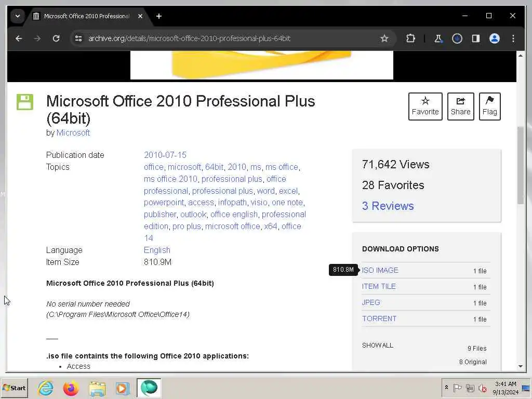Click the vertical scrollbar thumb
Viewport: 532px width, 399px height.
[521, 165]
